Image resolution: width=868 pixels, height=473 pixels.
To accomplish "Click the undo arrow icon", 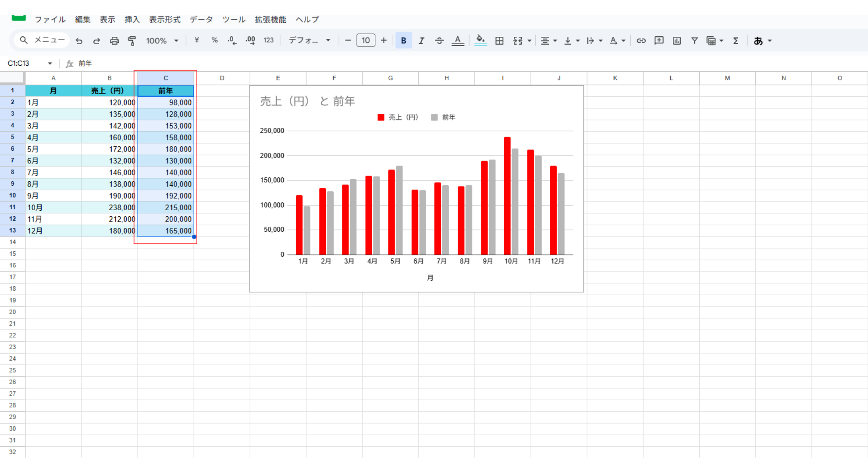I will tap(79, 41).
